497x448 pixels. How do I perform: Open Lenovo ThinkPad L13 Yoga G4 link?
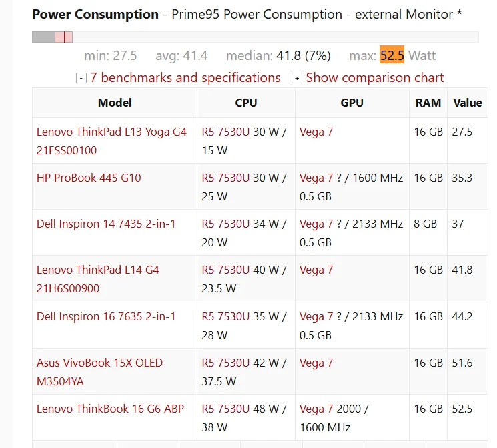click(x=111, y=132)
